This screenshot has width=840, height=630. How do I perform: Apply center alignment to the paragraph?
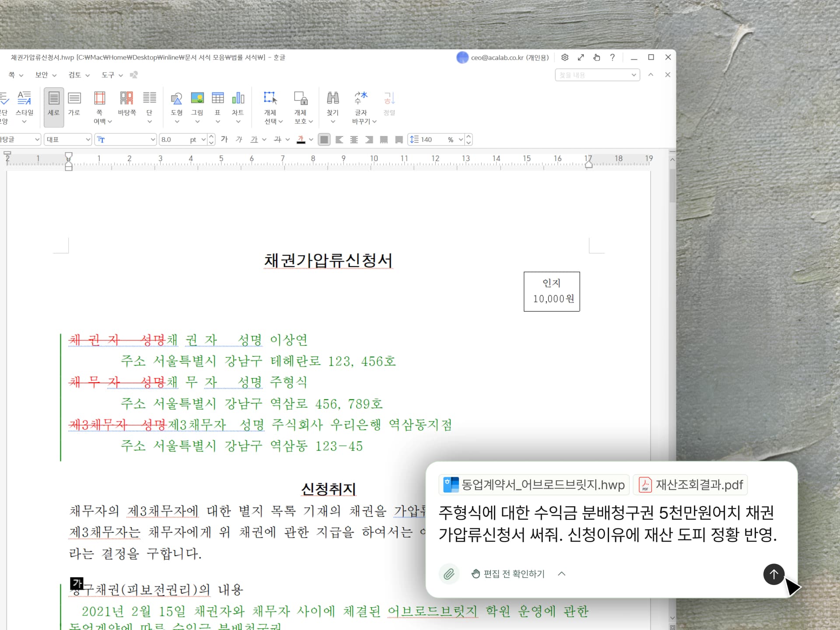coord(354,139)
